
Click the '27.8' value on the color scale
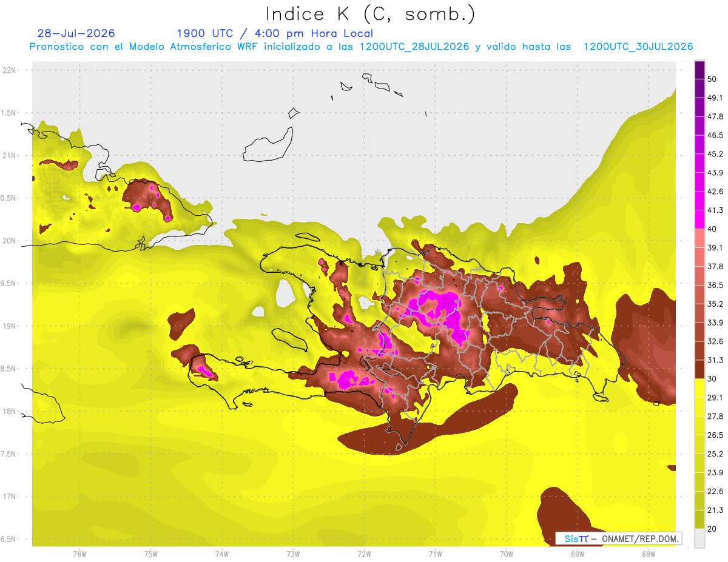tap(715, 416)
